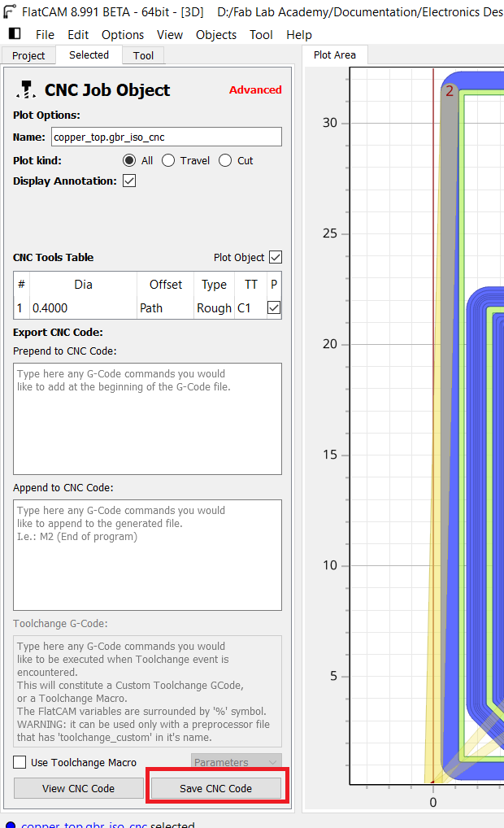Open the File menu
This screenshot has height=828, width=504.
[45, 35]
